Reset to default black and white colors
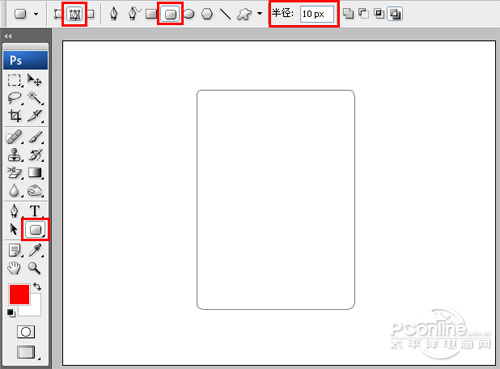 coord(11,313)
